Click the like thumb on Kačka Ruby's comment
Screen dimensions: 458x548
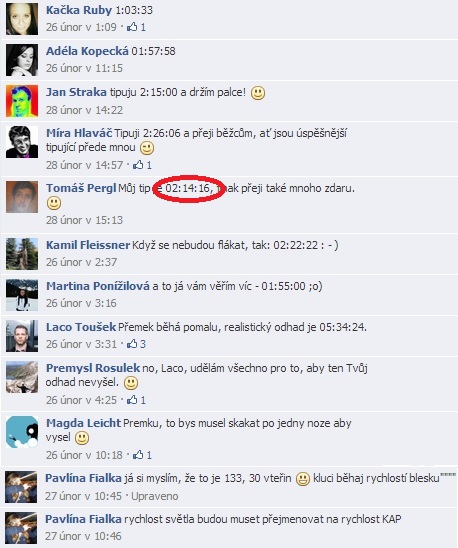tap(132, 27)
